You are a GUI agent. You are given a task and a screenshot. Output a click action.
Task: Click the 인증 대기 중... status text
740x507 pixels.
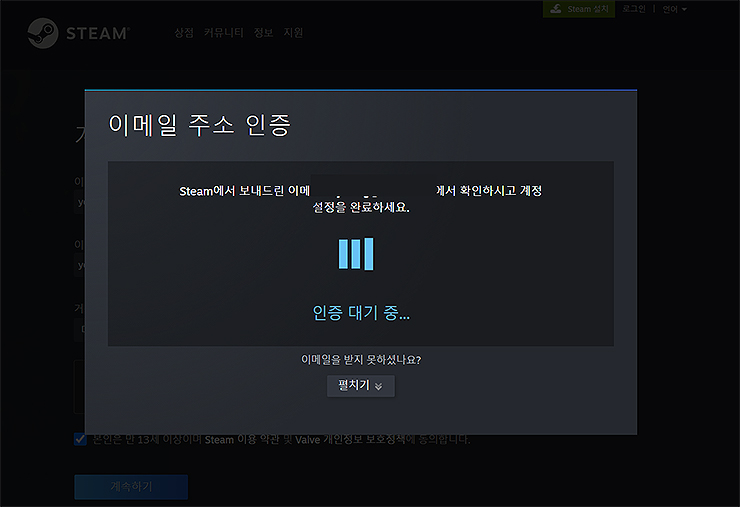pyautogui.click(x=361, y=313)
